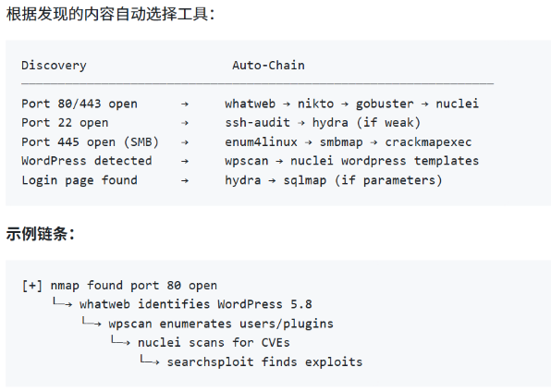Click the tree arrow before whatweb identifies
551x392 pixels.
click(63, 302)
